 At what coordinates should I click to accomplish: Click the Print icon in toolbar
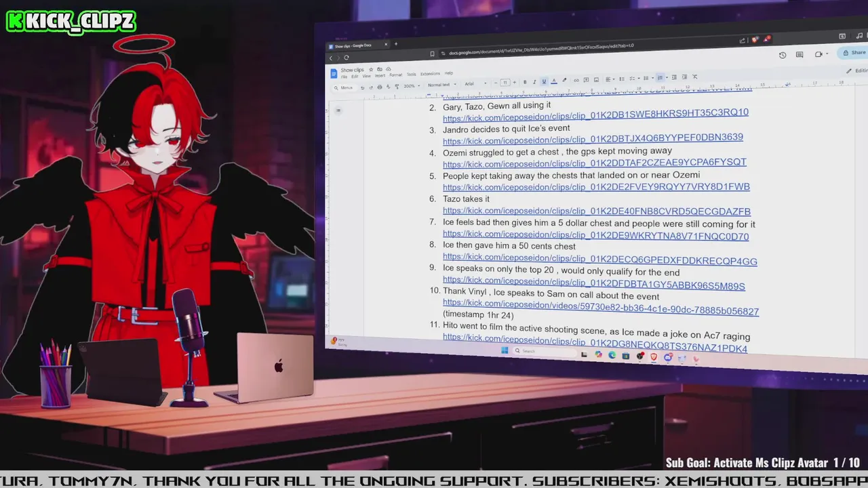[x=380, y=87]
